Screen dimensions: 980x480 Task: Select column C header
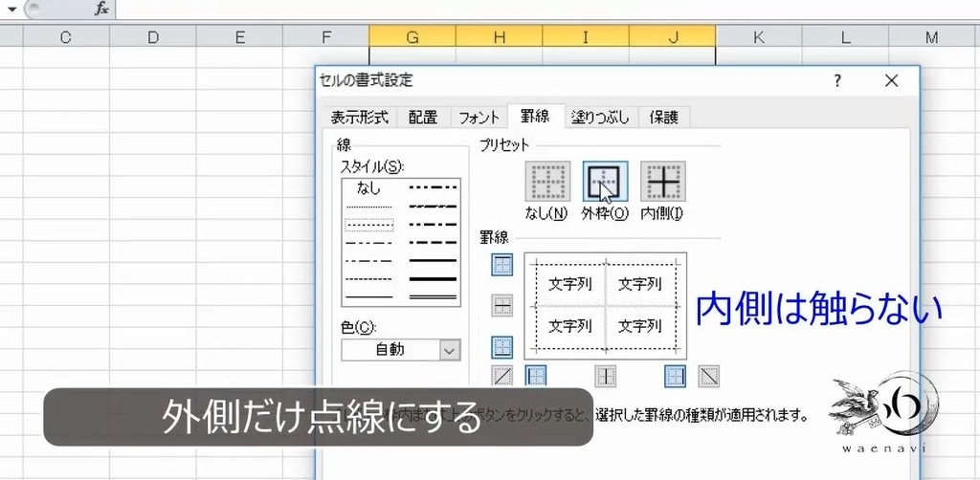click(66, 37)
